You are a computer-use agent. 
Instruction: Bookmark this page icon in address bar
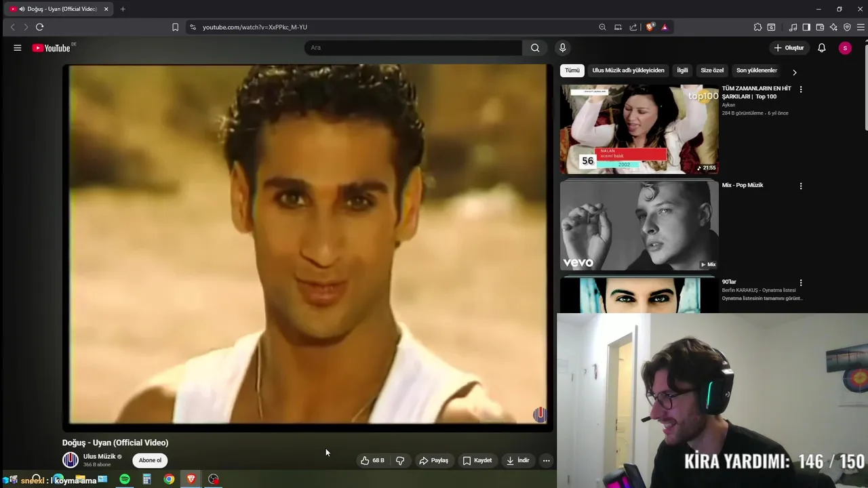click(x=175, y=27)
